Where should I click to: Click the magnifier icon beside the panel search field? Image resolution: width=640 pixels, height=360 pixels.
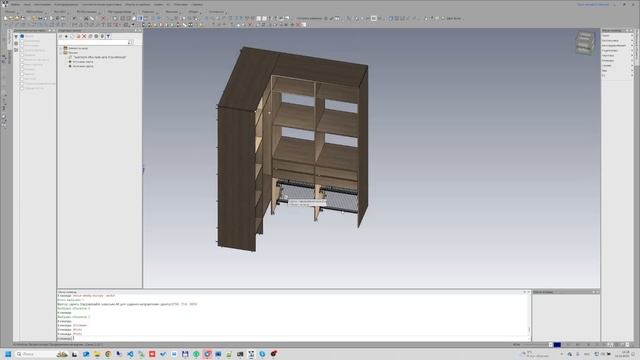tap(130, 42)
